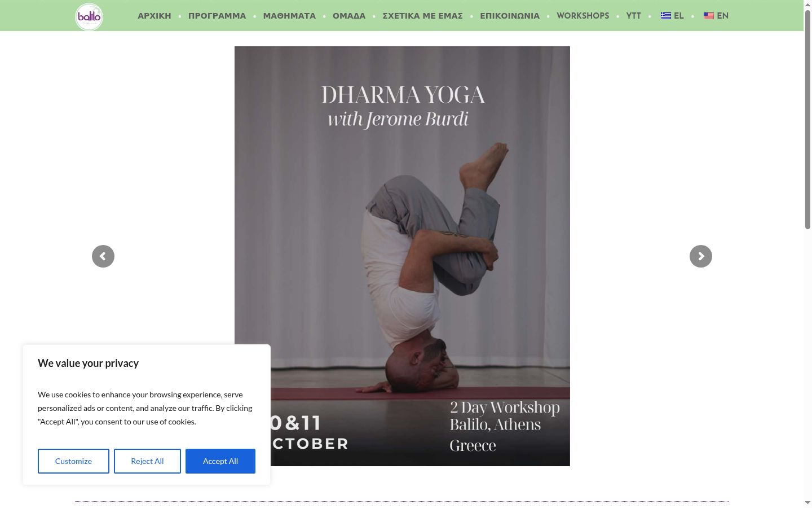Click Customize cookie settings button
812x508 pixels.
[73, 461]
